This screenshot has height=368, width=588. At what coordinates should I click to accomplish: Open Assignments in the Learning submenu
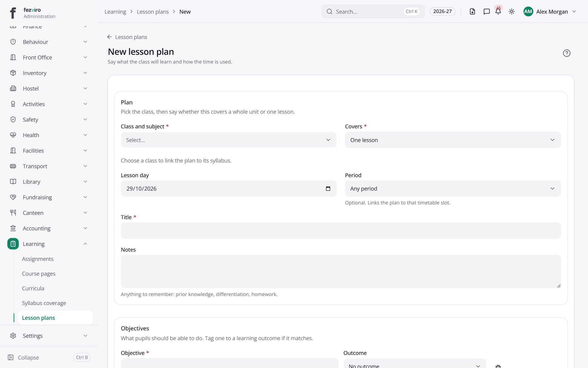(x=38, y=259)
